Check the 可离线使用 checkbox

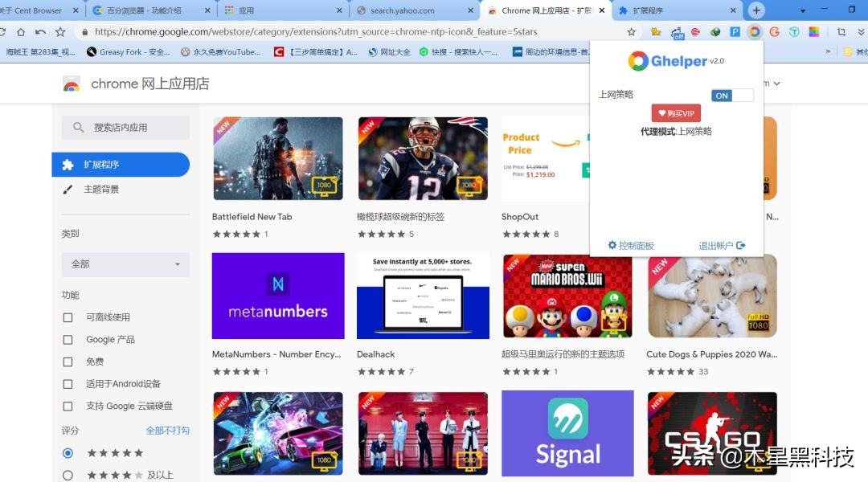[x=68, y=317]
